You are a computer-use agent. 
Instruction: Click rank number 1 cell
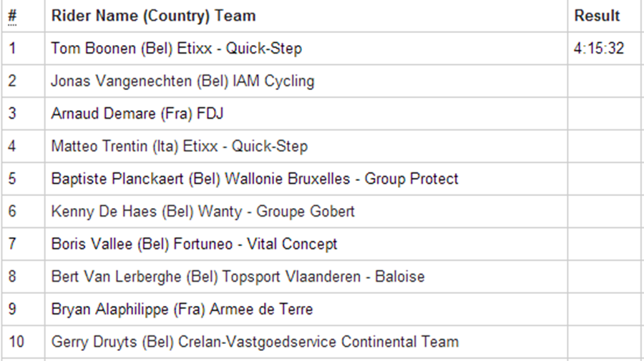coord(12,49)
